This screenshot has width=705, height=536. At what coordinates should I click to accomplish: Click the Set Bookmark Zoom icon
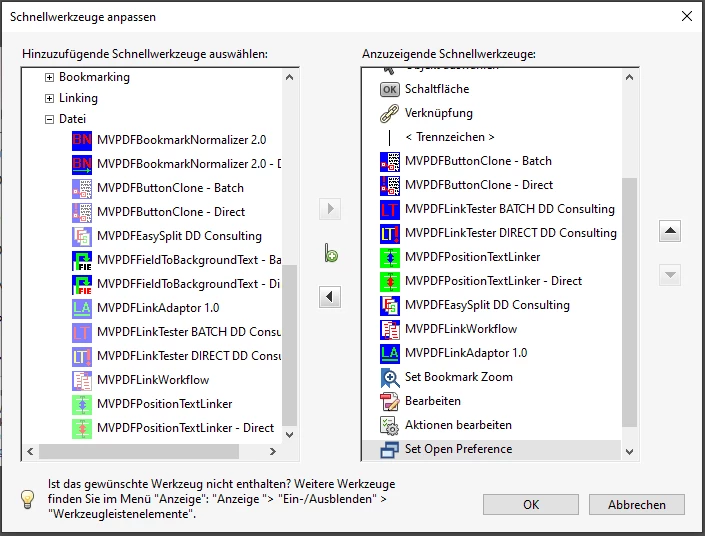[x=390, y=378]
